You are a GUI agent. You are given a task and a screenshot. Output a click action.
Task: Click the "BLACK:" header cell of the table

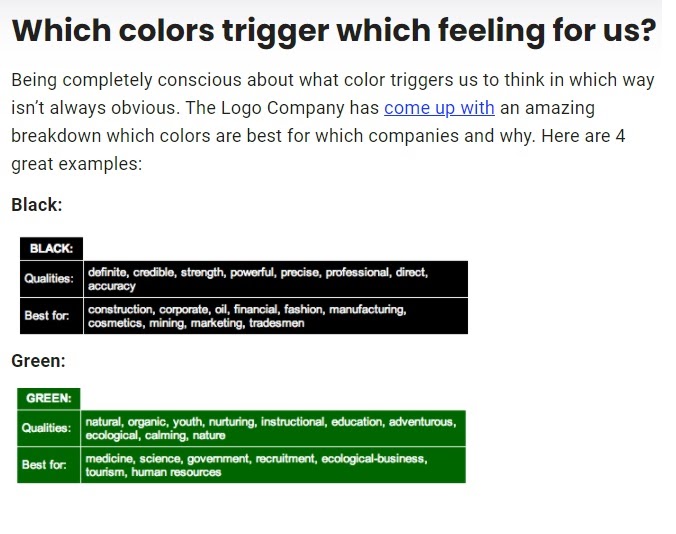tap(51, 248)
